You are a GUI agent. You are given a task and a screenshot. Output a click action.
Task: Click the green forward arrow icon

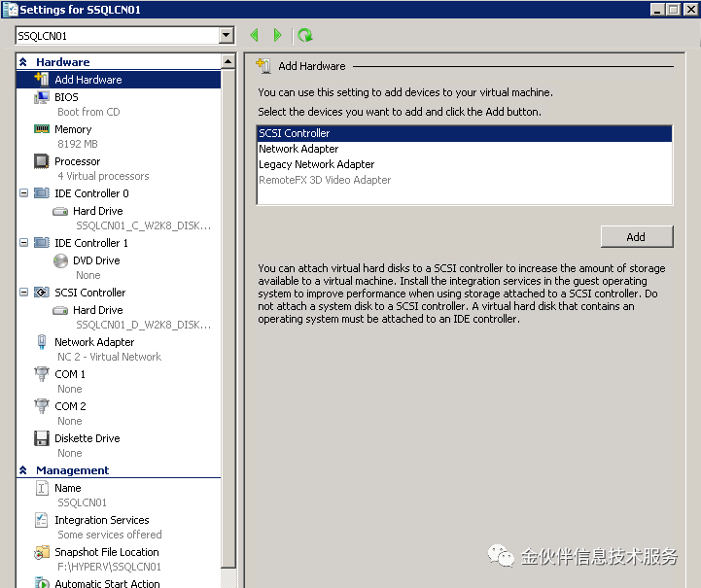pos(277,35)
